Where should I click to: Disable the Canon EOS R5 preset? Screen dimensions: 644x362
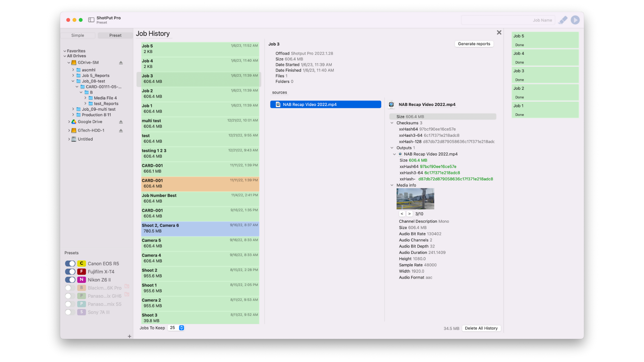(x=70, y=264)
